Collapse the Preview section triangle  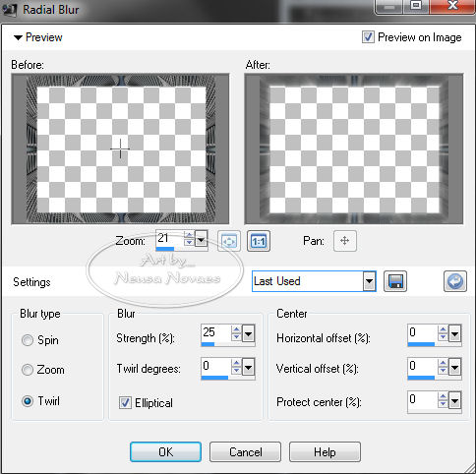tap(18, 37)
